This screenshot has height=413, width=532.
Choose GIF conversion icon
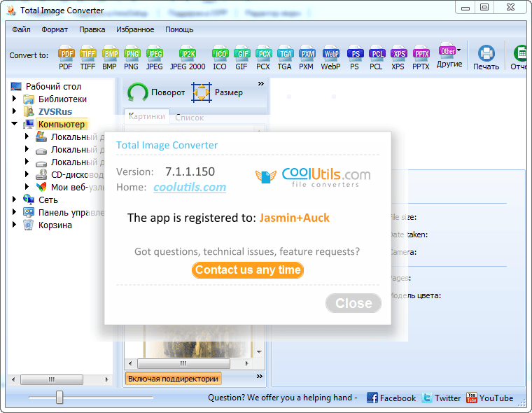click(241, 57)
